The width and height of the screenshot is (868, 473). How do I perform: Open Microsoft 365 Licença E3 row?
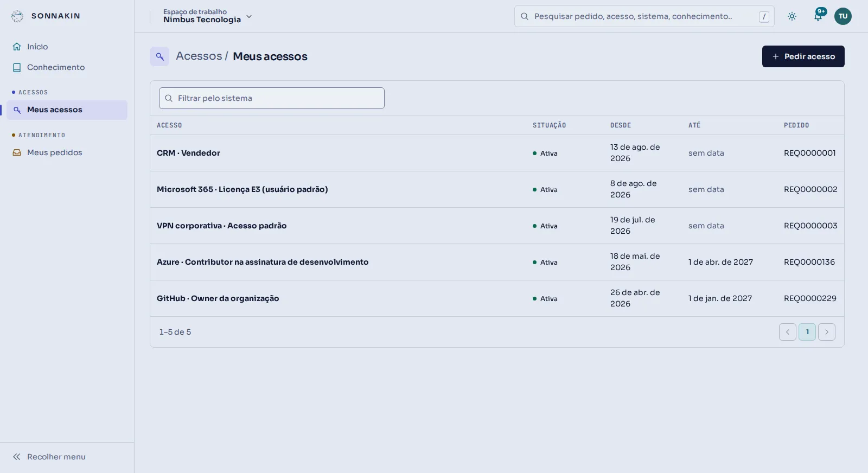[497, 189]
